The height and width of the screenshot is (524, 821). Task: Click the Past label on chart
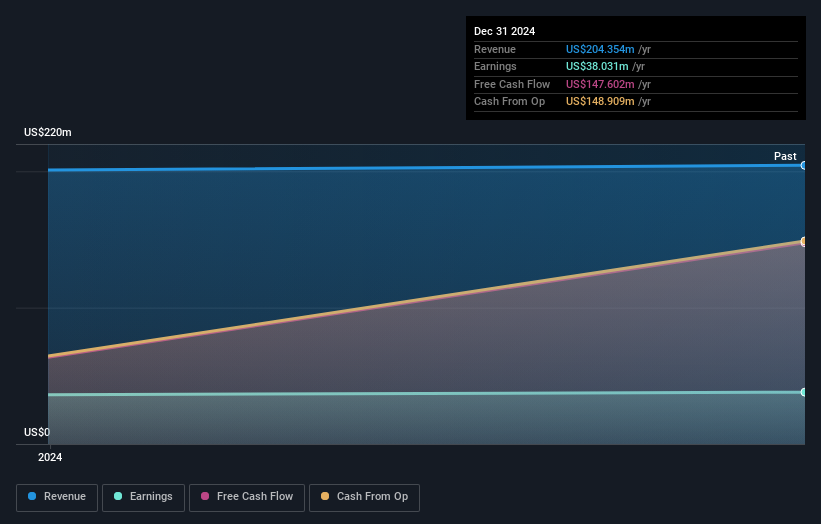(785, 156)
